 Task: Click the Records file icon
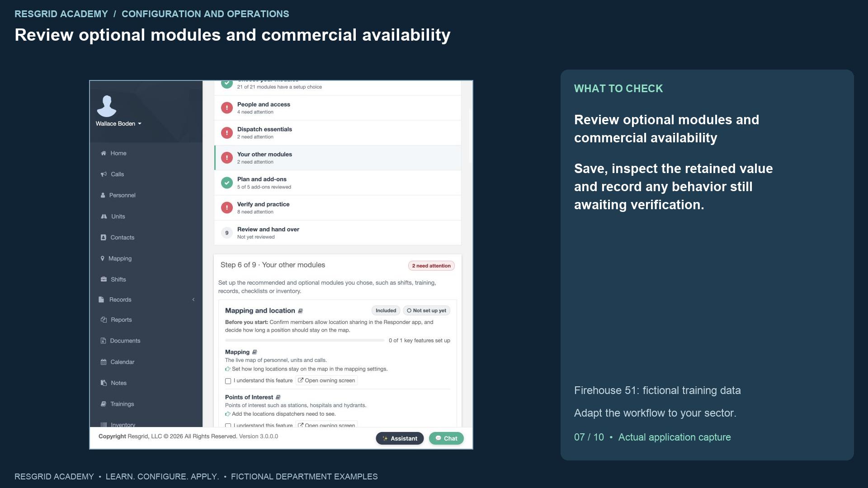pos(101,300)
